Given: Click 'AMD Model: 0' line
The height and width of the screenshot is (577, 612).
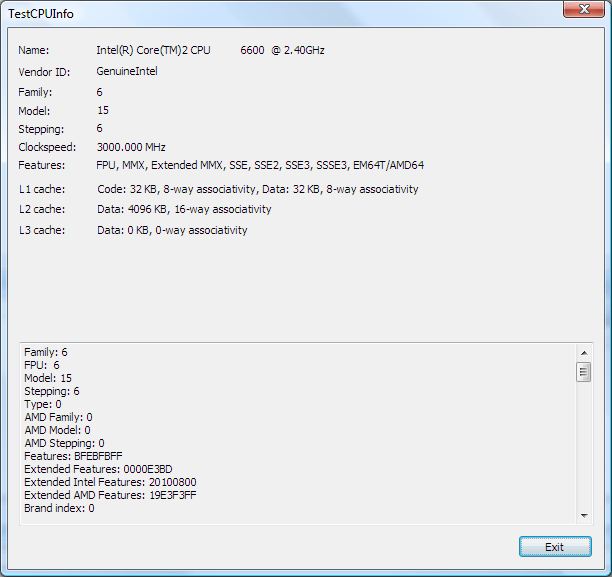Looking at the screenshot, I should pos(57,430).
